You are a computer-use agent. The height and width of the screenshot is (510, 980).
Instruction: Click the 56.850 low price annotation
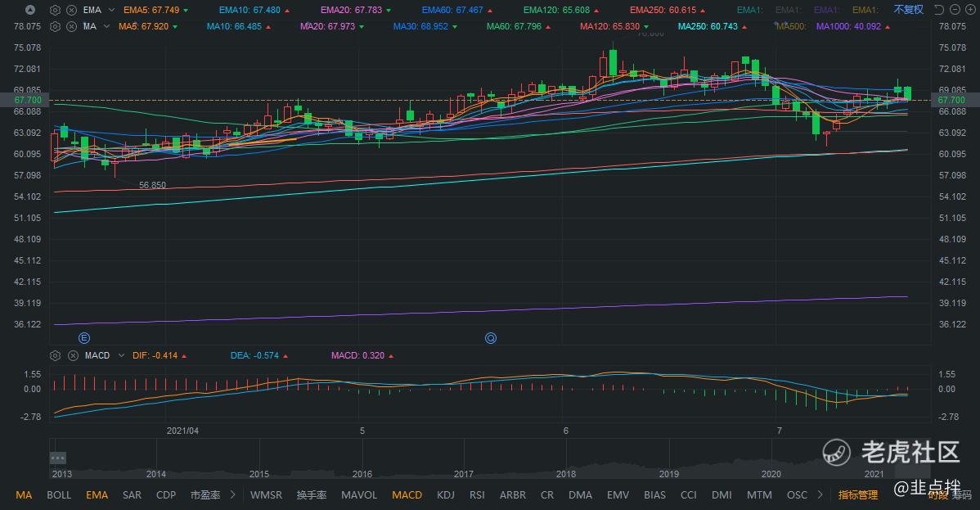(x=152, y=185)
